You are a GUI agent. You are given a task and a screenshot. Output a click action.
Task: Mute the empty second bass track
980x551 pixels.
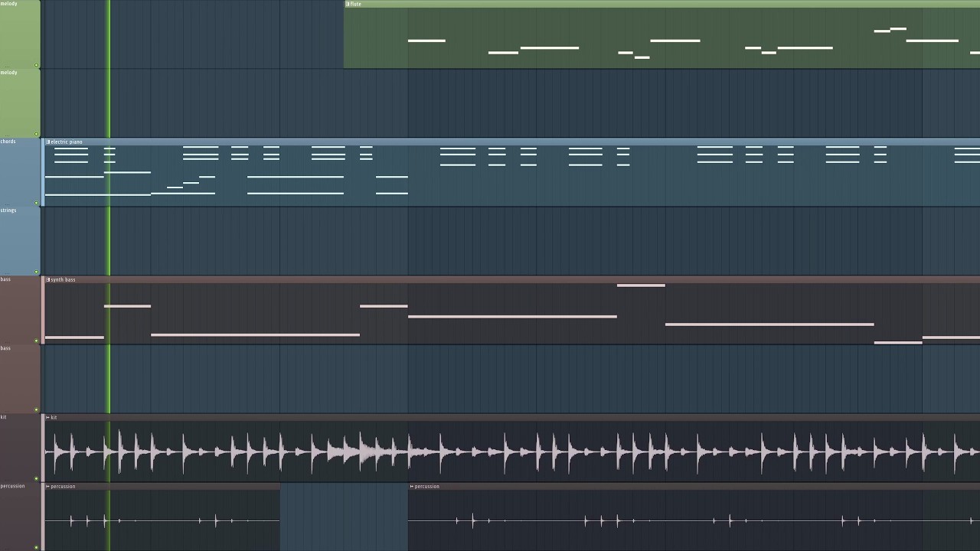(36, 409)
